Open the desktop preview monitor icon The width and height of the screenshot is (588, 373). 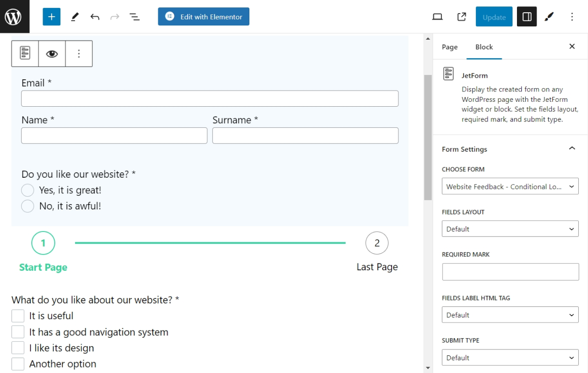437,16
